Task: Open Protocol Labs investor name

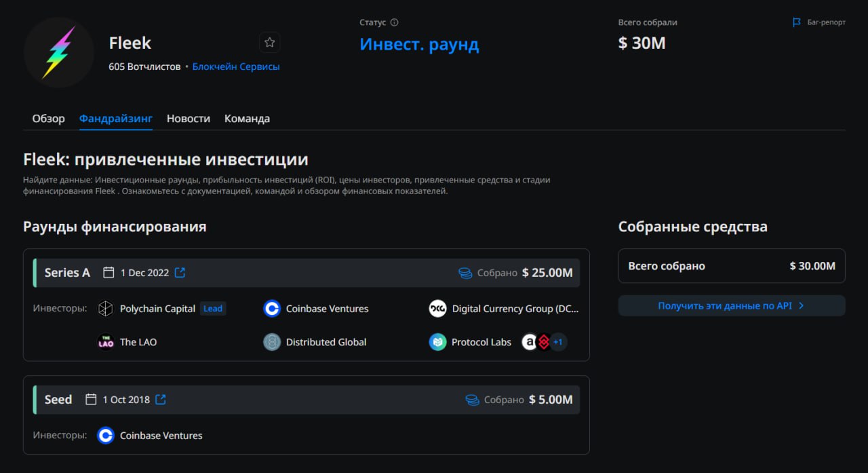Action: point(481,342)
